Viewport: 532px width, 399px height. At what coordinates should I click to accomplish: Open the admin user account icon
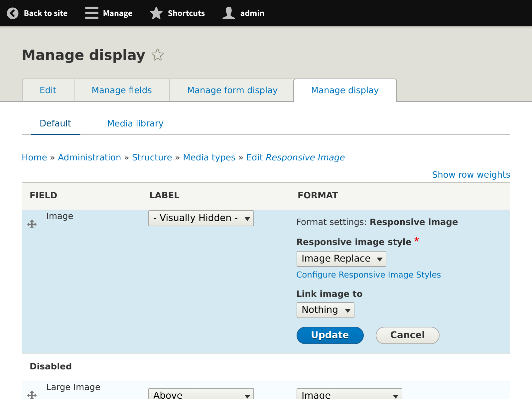coord(229,13)
